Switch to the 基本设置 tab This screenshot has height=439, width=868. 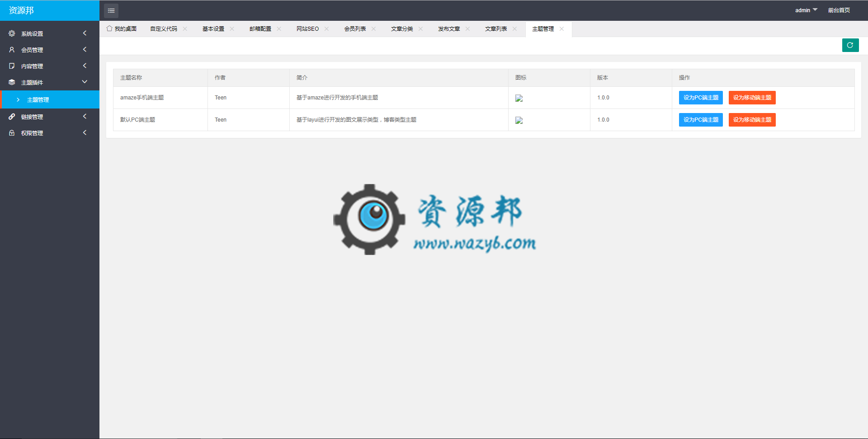click(x=213, y=29)
